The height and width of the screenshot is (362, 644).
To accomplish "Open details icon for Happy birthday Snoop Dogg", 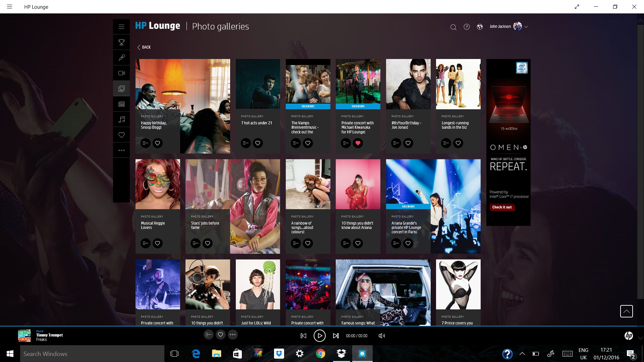I will point(145,143).
